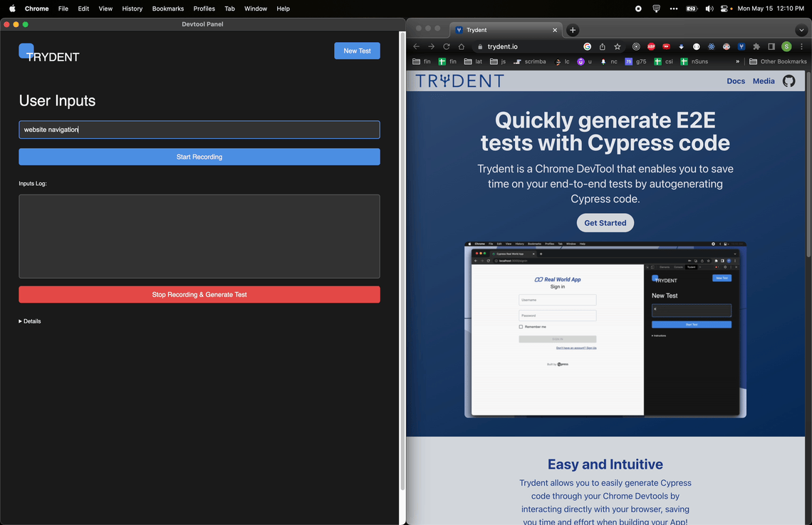Click the Get Started button on trydent.io
812x525 pixels.
click(605, 222)
